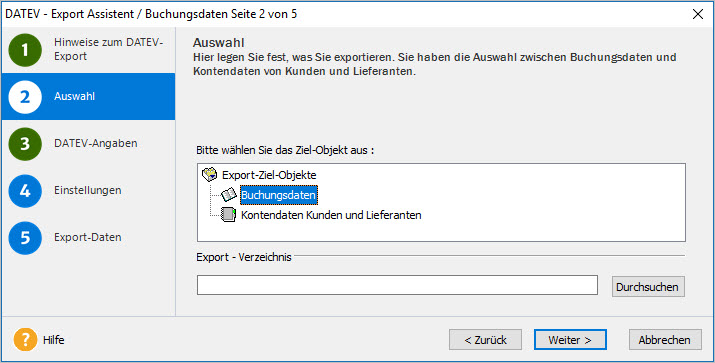Click the Weiter button
This screenshot has width=715, height=363.
point(570,340)
